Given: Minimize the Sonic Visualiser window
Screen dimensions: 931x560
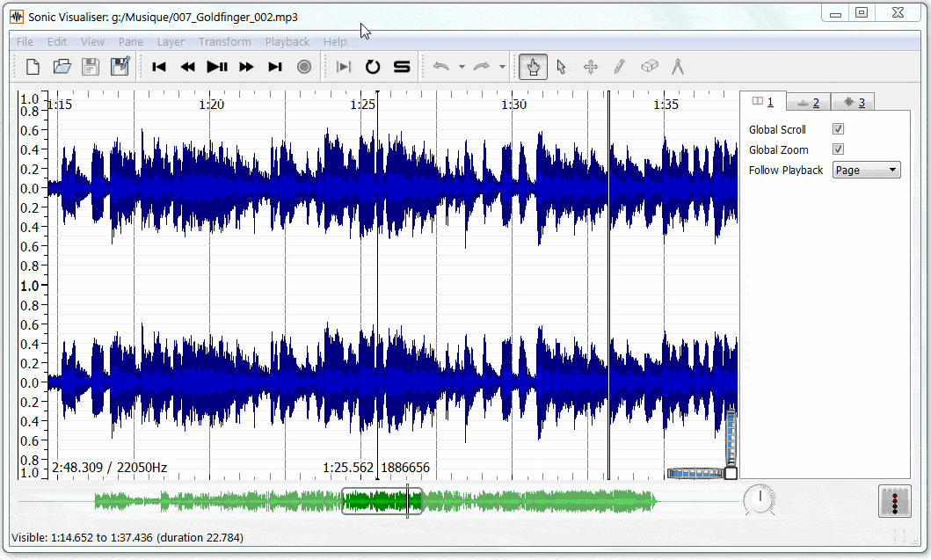Looking at the screenshot, I should point(835,13).
